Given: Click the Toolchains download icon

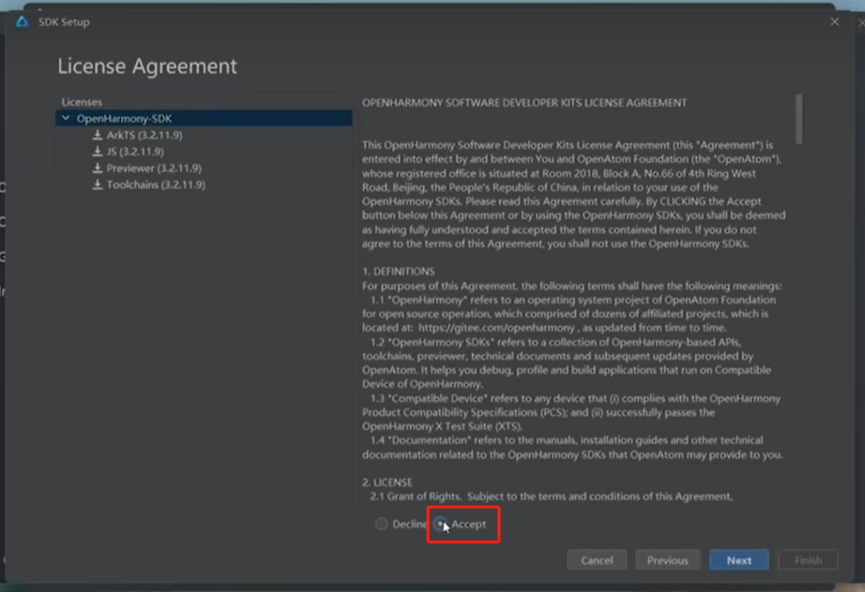Looking at the screenshot, I should [x=98, y=184].
